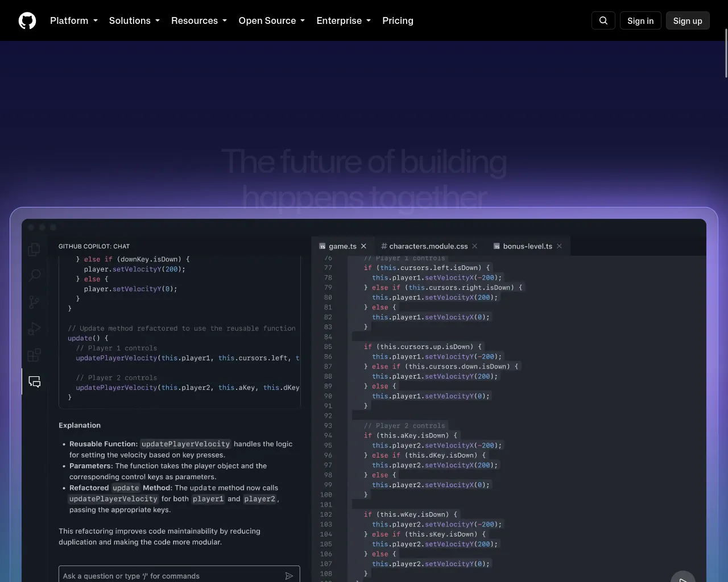Open the Explorer files icon in sidebar
This screenshot has height=582, width=728.
pos(34,249)
